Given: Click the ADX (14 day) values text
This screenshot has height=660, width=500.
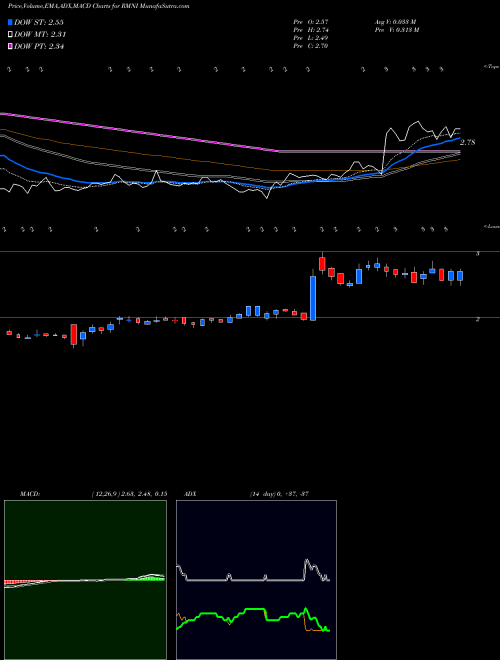Looking at the screenshot, I should pyautogui.click(x=279, y=493).
